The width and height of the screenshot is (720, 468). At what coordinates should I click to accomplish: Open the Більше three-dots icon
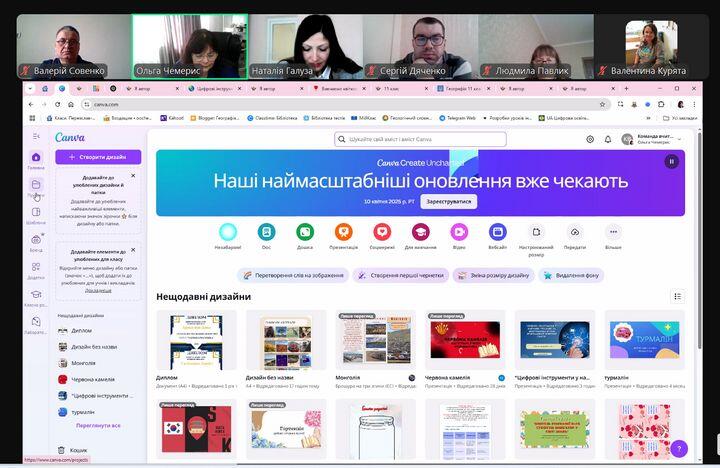[613, 232]
